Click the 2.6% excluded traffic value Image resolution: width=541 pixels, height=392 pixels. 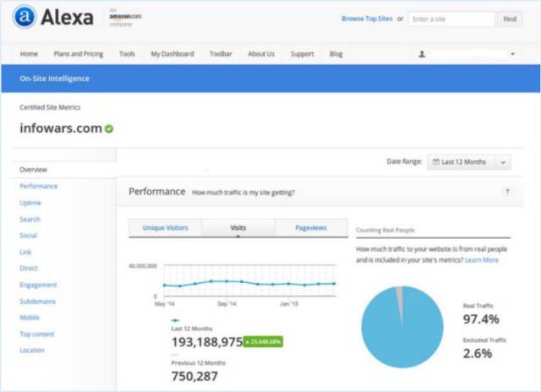tap(478, 353)
